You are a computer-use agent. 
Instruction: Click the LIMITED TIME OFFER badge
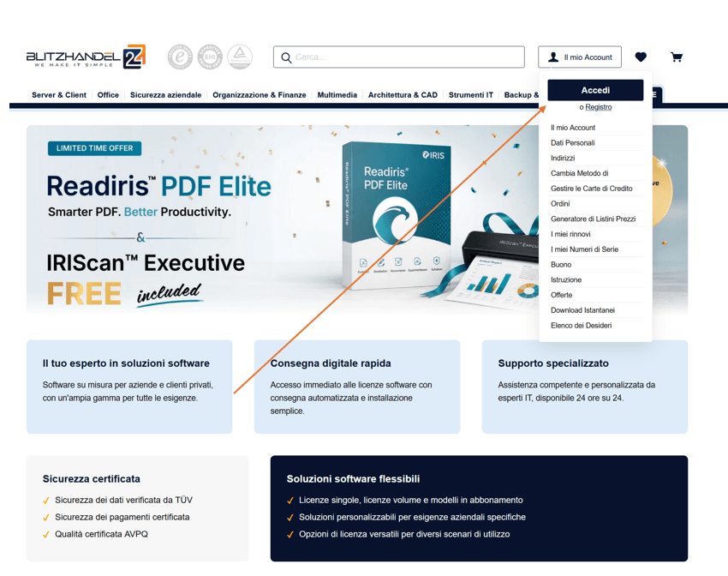95,148
